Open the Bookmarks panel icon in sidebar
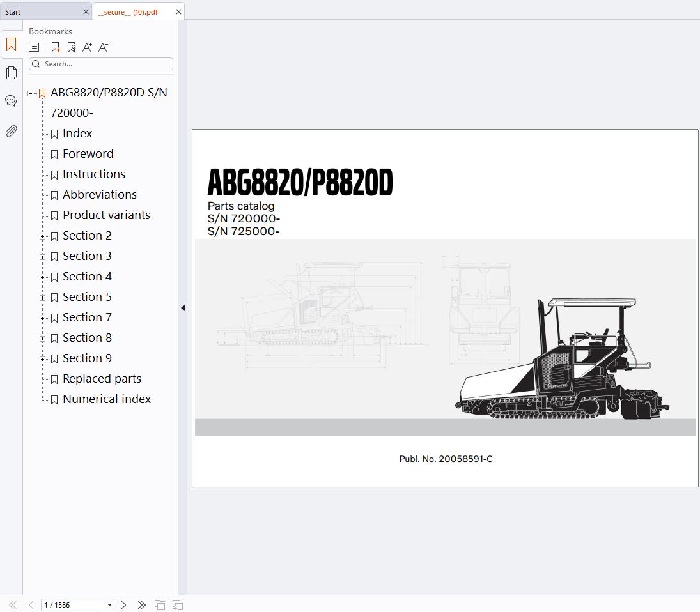700x612 pixels. coord(11,45)
